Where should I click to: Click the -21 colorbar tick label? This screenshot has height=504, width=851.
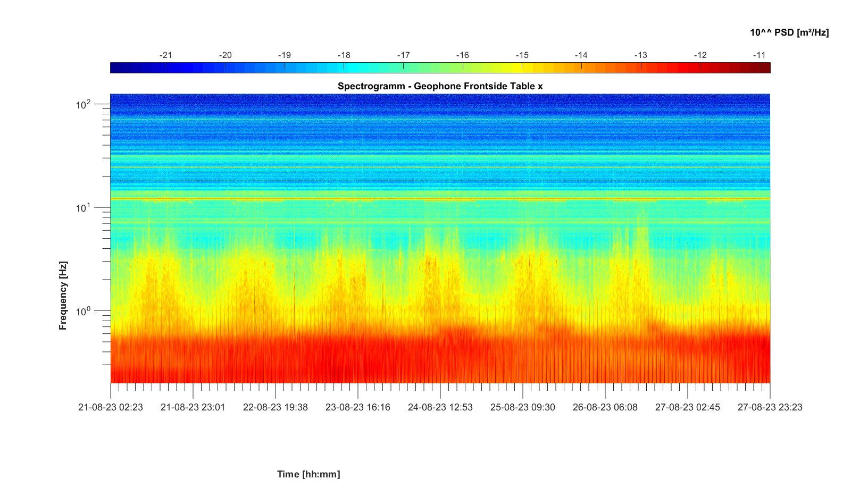click(166, 55)
